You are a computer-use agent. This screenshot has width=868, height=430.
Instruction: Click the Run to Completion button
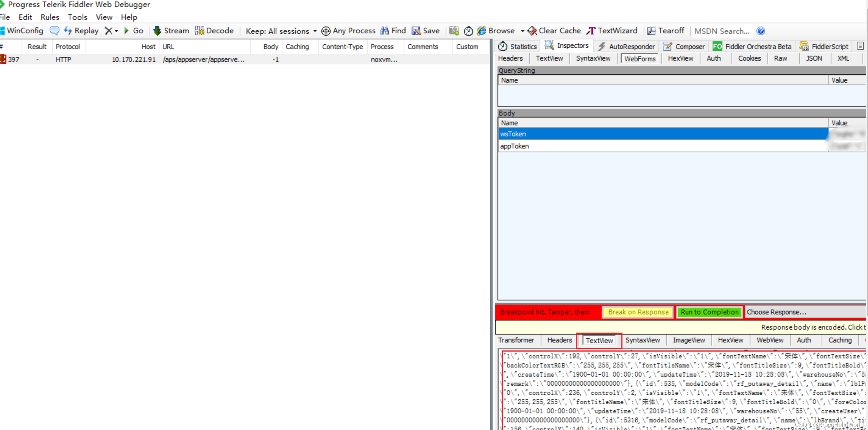[709, 312]
